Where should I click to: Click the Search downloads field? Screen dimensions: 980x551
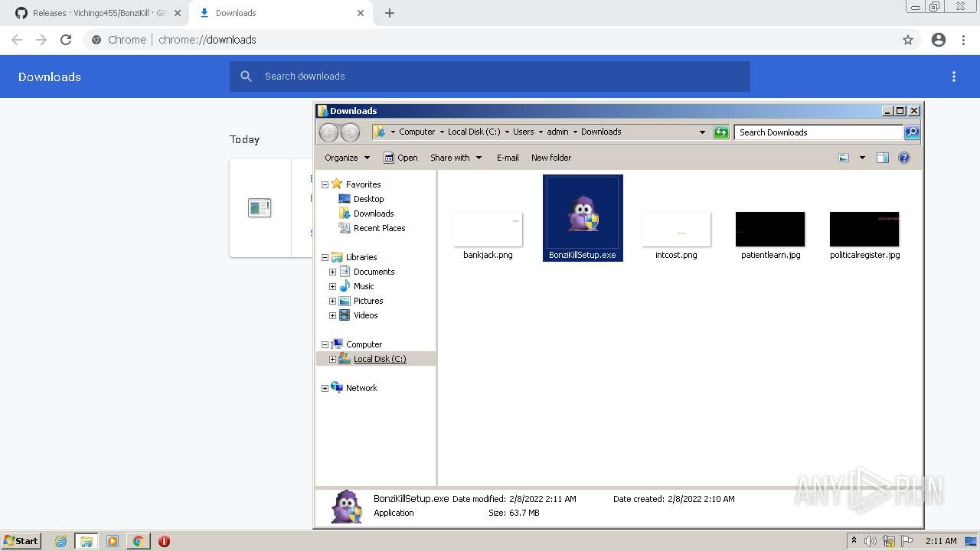(x=490, y=77)
